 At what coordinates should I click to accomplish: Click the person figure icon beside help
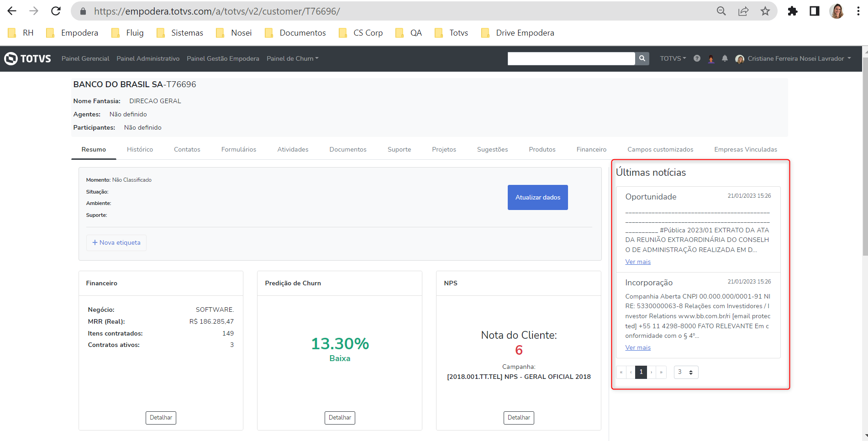coord(711,58)
